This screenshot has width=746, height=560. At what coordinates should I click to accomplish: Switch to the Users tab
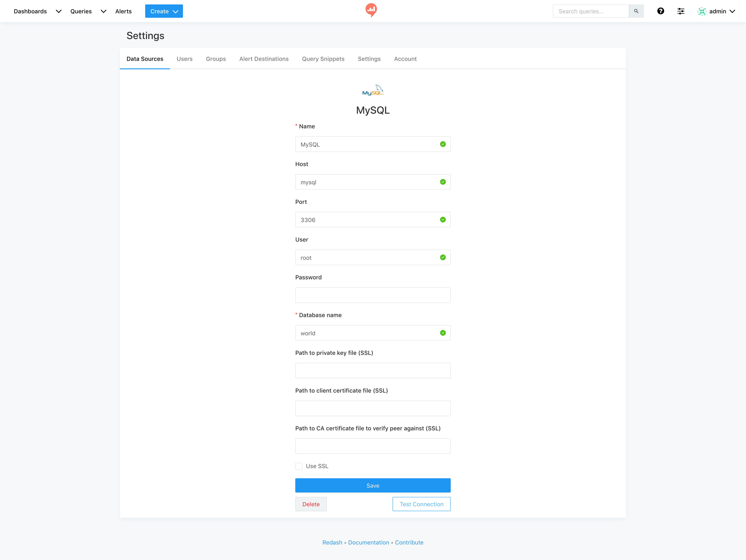click(x=185, y=59)
